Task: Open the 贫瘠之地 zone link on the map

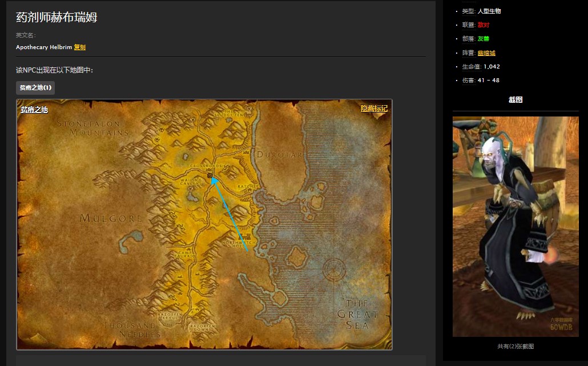Action: point(34,110)
